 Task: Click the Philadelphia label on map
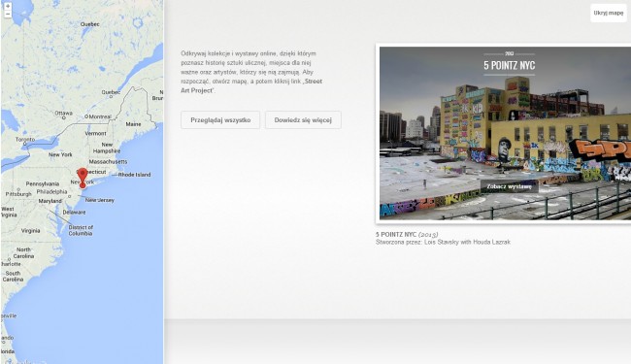point(51,191)
